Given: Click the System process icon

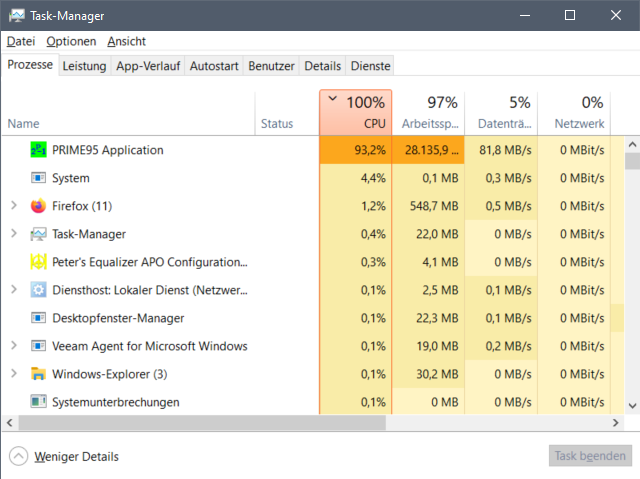Looking at the screenshot, I should [x=38, y=178].
